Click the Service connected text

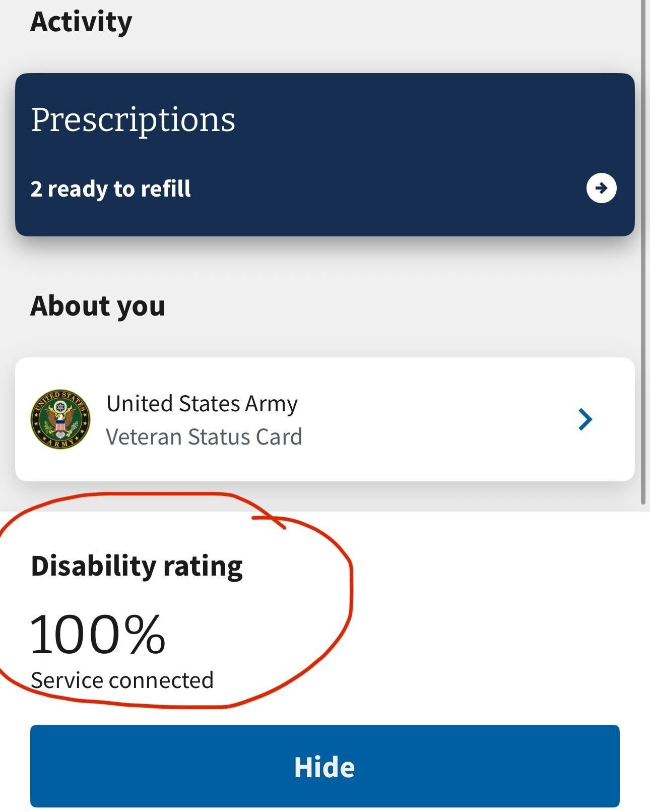point(122,680)
